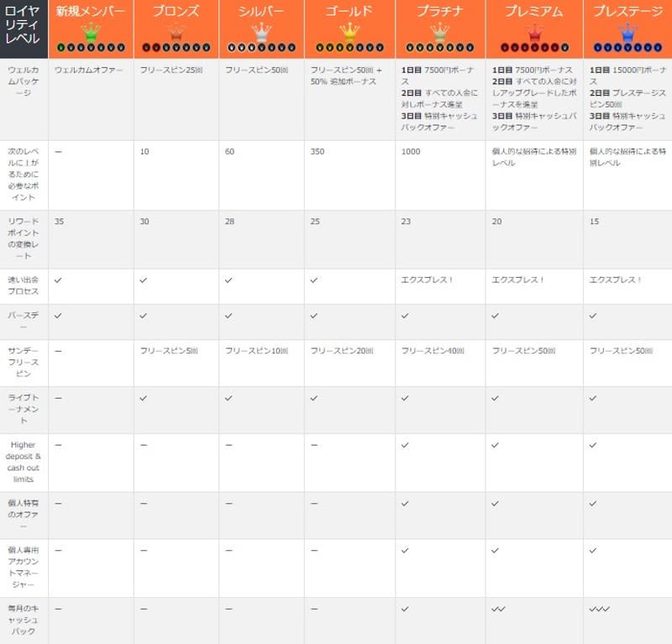Click 個人的な招待による特別レベル under プレミアム
The image size is (672, 644).
[x=534, y=157]
